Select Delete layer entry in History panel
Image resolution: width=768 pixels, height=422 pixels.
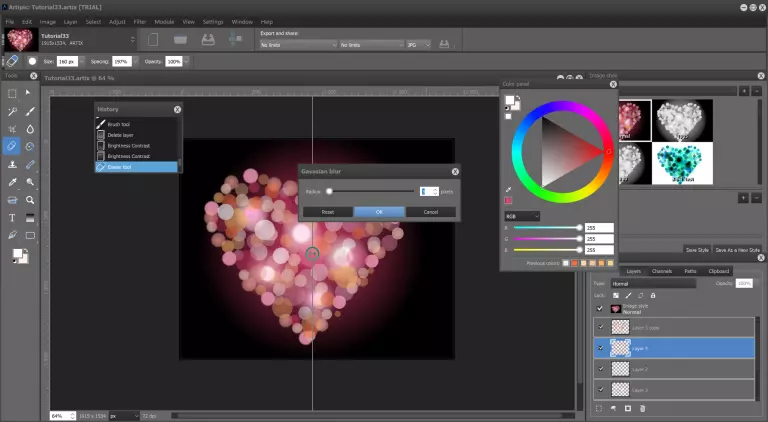pyautogui.click(x=122, y=134)
